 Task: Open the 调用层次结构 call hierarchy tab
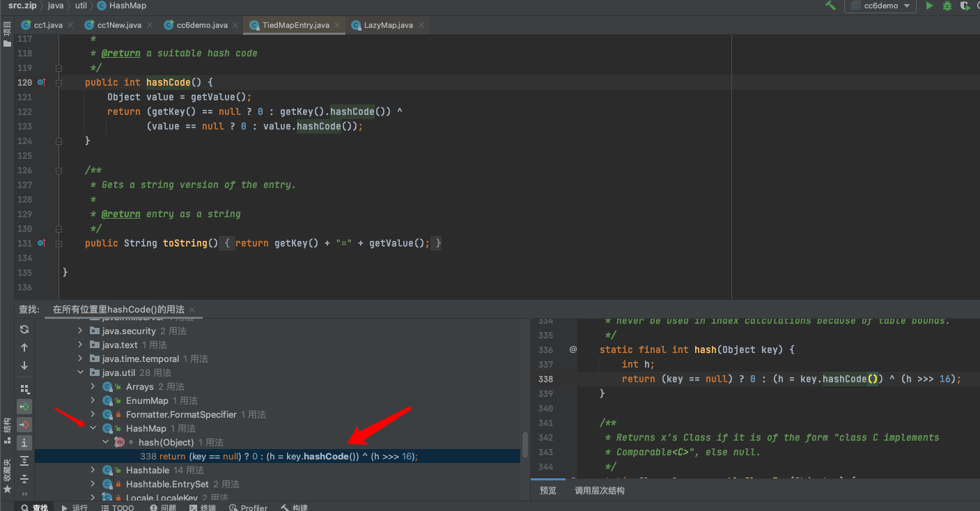(599, 490)
